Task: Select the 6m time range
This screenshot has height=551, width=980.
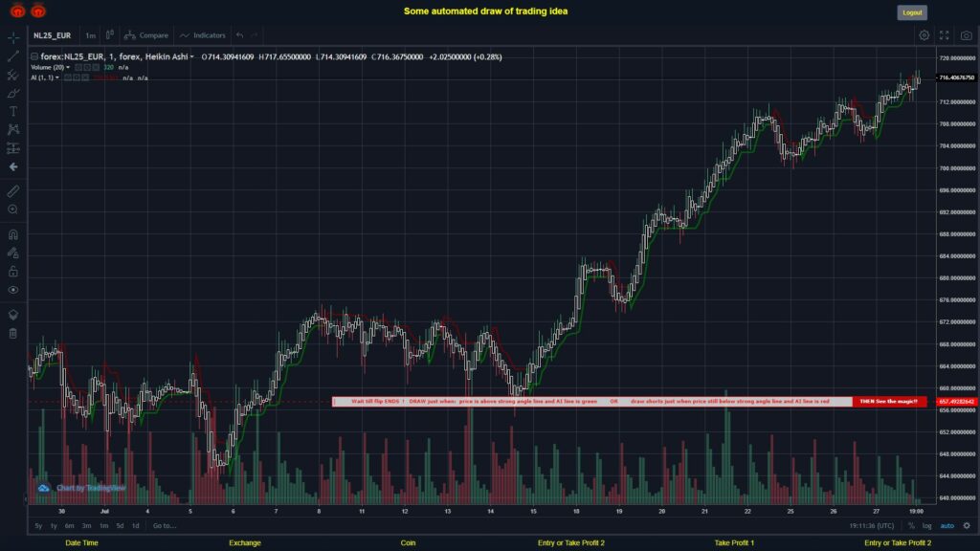Action: click(x=69, y=526)
